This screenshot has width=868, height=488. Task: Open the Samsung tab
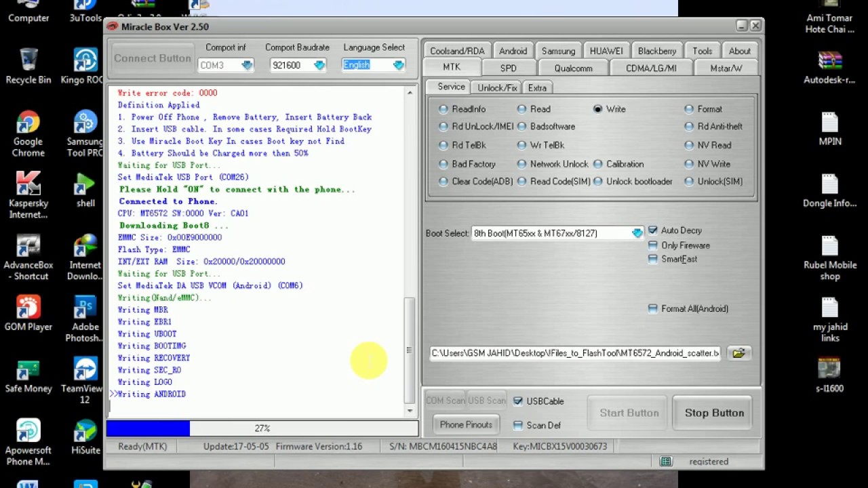click(559, 51)
